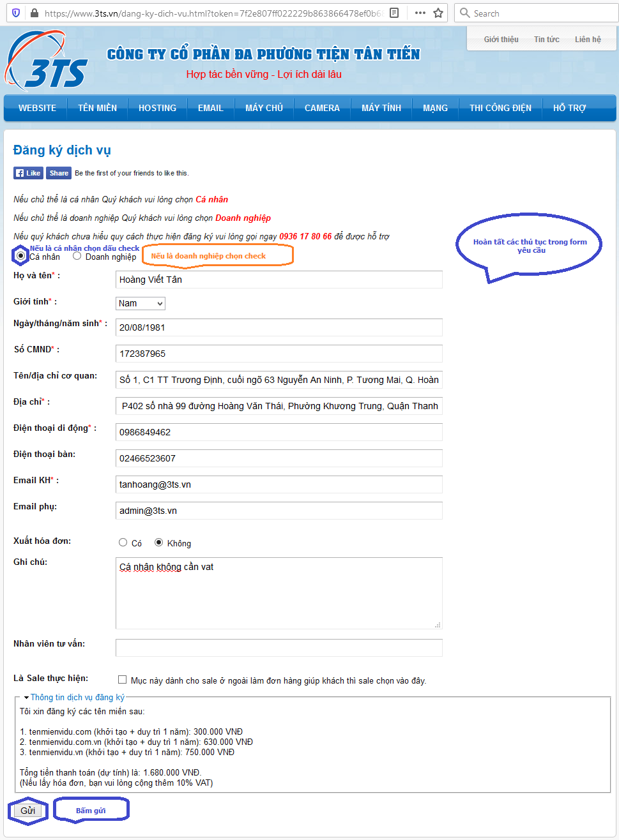Open the MẠNG menu item

pyautogui.click(x=435, y=108)
